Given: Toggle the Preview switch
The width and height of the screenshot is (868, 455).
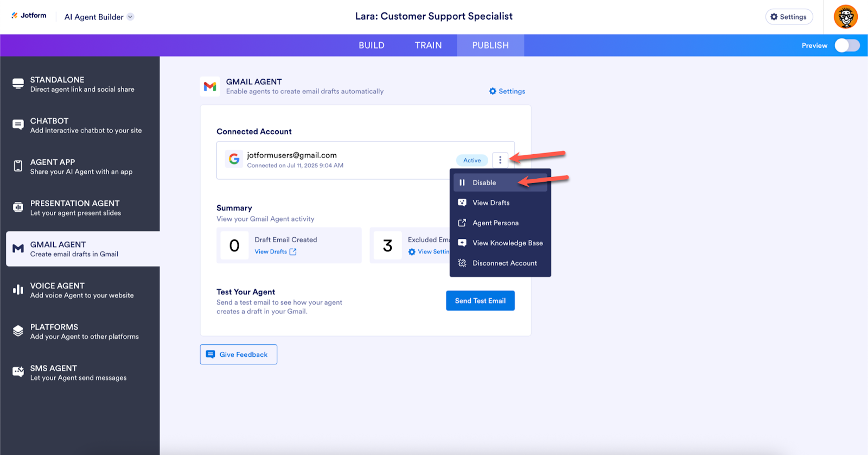Looking at the screenshot, I should (847, 46).
